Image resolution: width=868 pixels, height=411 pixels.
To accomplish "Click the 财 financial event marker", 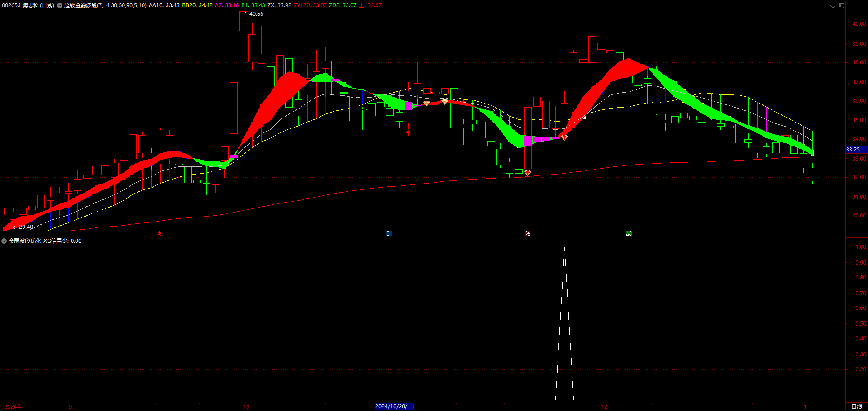I will tap(389, 233).
